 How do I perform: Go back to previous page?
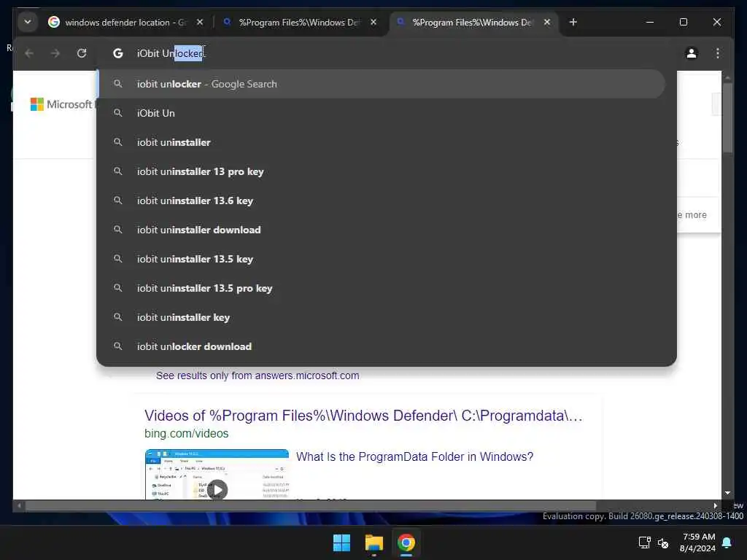click(29, 53)
